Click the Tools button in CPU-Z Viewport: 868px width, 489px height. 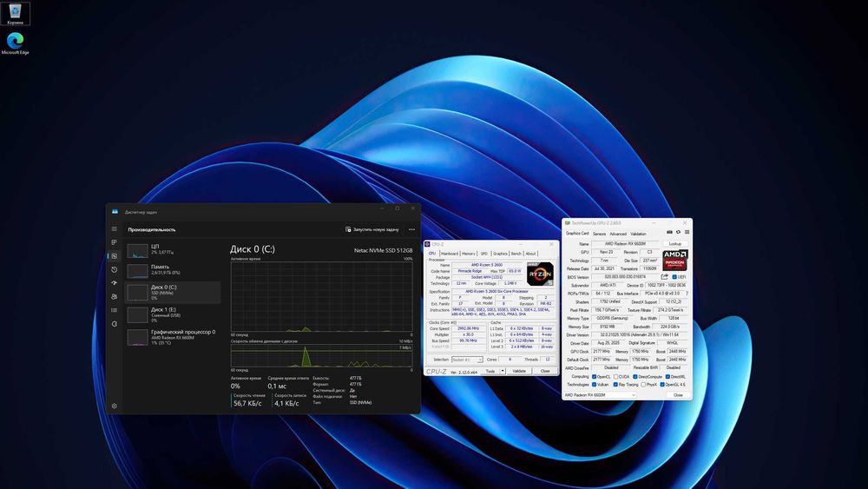[490, 371]
